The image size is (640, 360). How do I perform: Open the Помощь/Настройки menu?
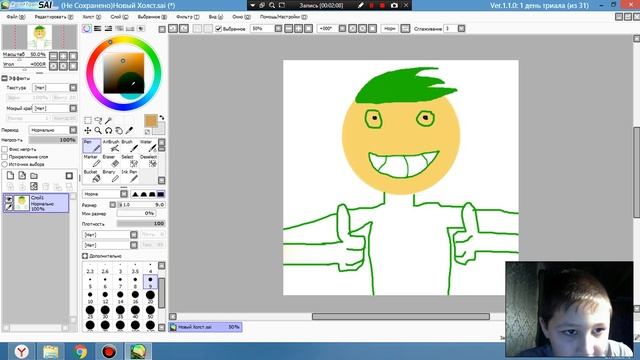pos(283,17)
